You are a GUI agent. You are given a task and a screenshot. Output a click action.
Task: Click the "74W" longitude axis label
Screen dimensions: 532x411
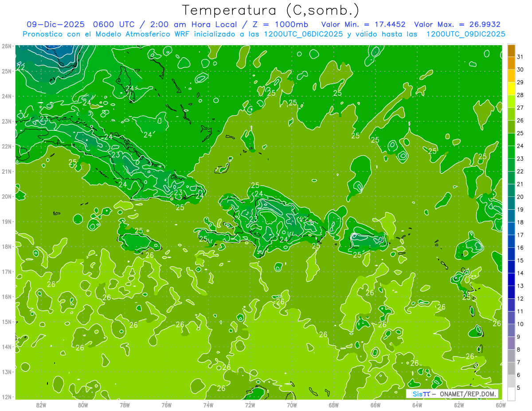208,404
